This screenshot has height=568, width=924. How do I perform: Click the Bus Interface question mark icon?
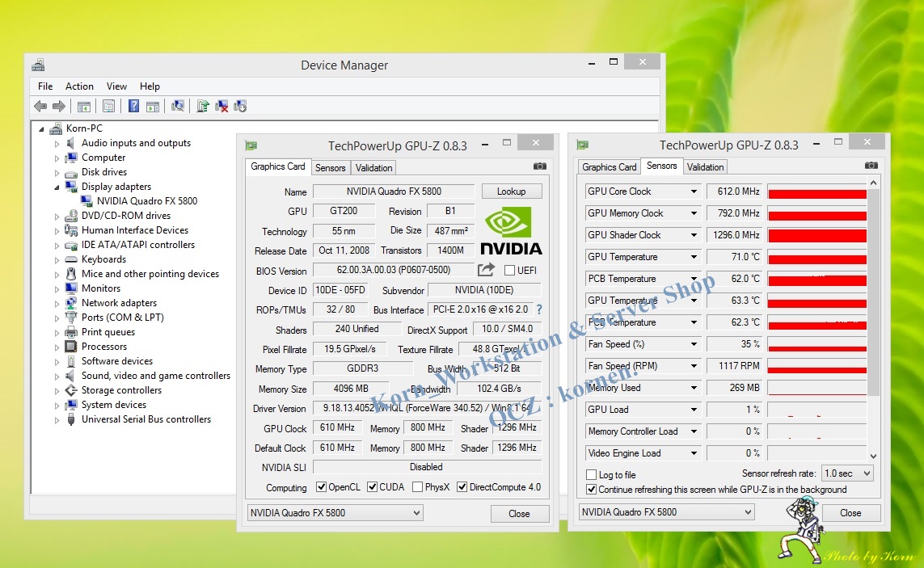pos(538,309)
